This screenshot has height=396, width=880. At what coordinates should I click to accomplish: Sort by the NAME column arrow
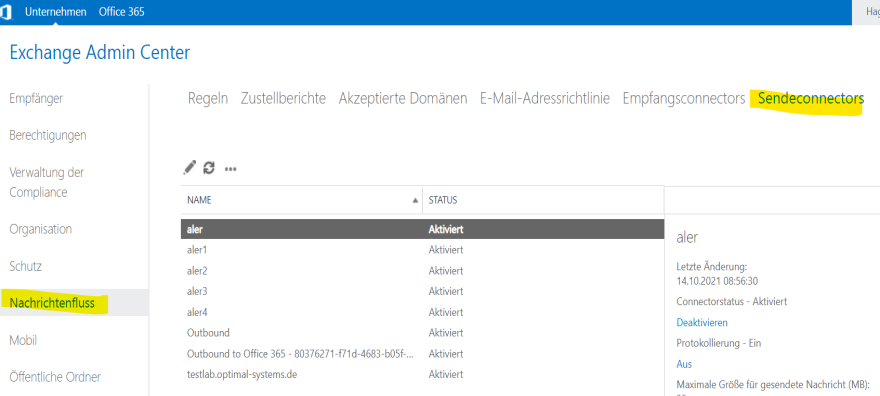point(415,200)
